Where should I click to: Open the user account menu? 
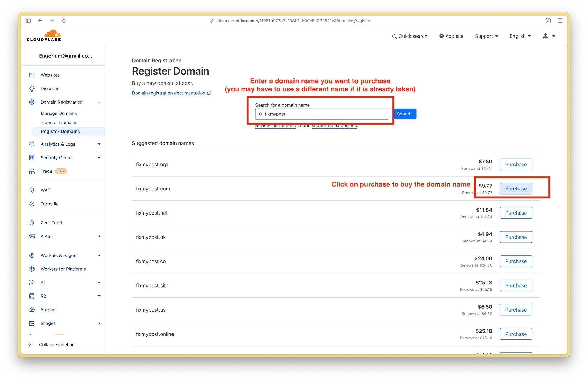(x=549, y=36)
